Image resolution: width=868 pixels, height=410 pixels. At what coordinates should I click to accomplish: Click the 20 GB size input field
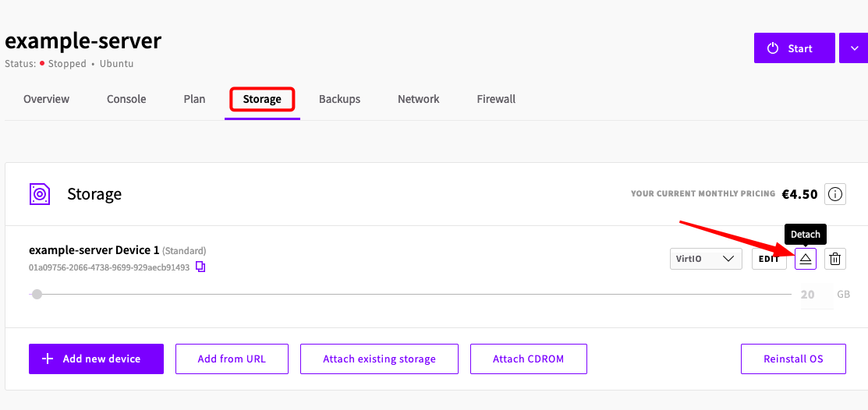click(x=817, y=295)
